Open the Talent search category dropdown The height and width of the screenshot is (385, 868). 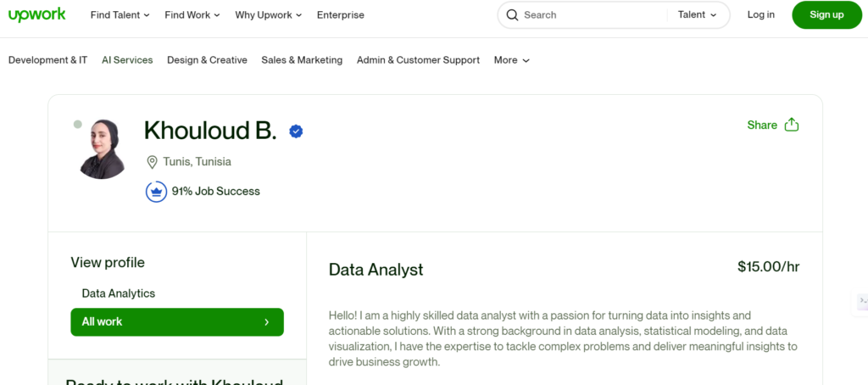[x=697, y=14]
